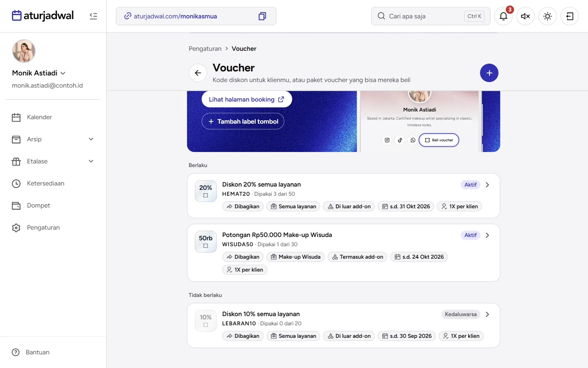Screen dimensions: 588x368
Task: Click Aktif status of HEMAT20
Action: (x=470, y=185)
